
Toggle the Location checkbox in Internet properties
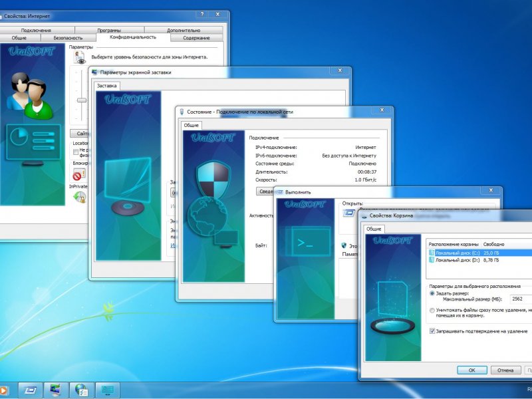76,152
